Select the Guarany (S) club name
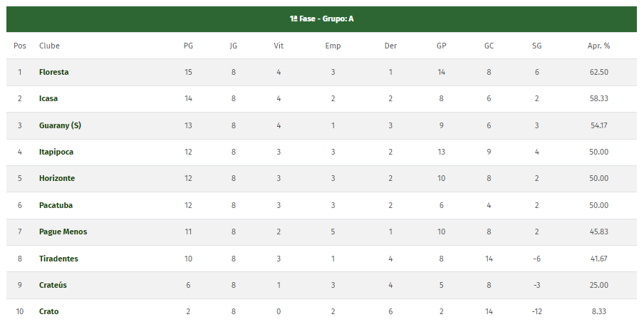This screenshot has width=644, height=322. pyautogui.click(x=60, y=125)
